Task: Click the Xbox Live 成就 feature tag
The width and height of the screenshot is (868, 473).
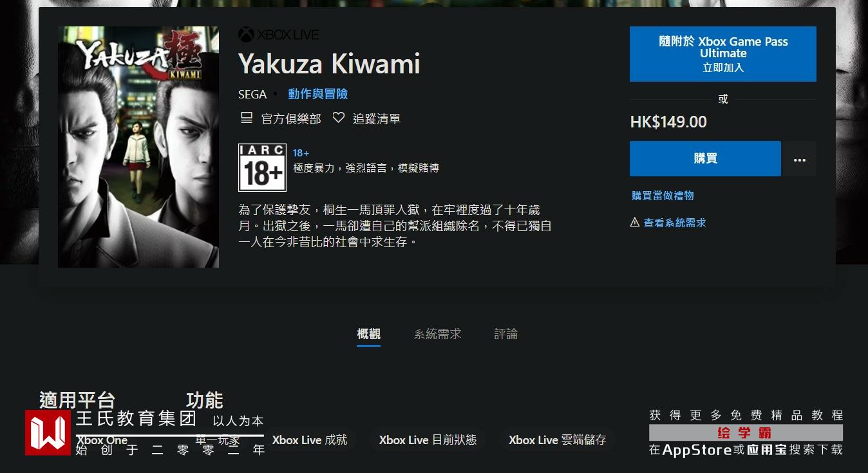Action: tap(310, 440)
